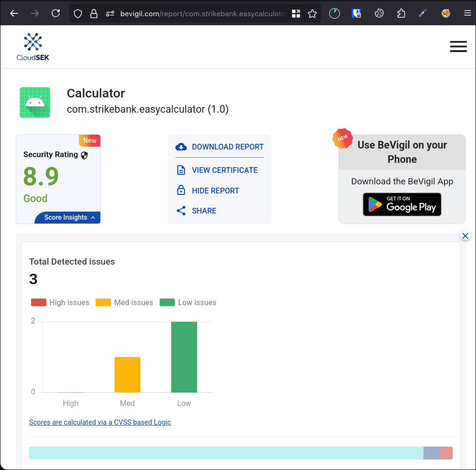Click the CloudSEK logo

33,47
